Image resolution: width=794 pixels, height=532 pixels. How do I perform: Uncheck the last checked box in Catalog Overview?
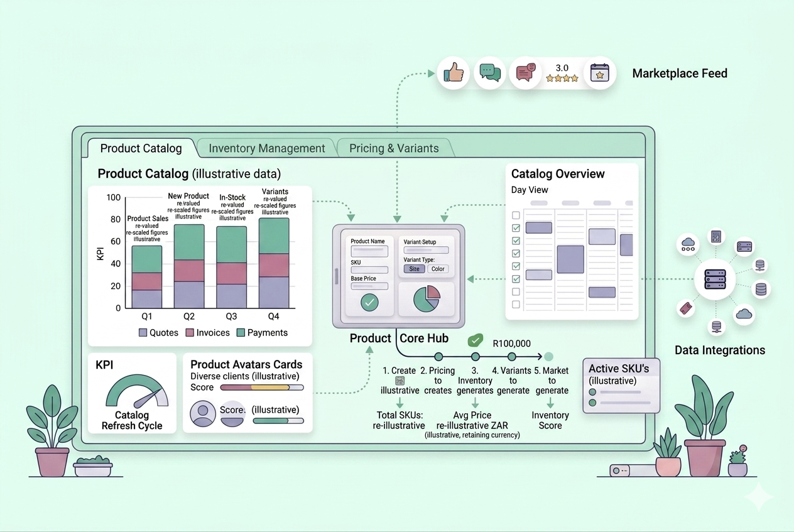coord(516,279)
